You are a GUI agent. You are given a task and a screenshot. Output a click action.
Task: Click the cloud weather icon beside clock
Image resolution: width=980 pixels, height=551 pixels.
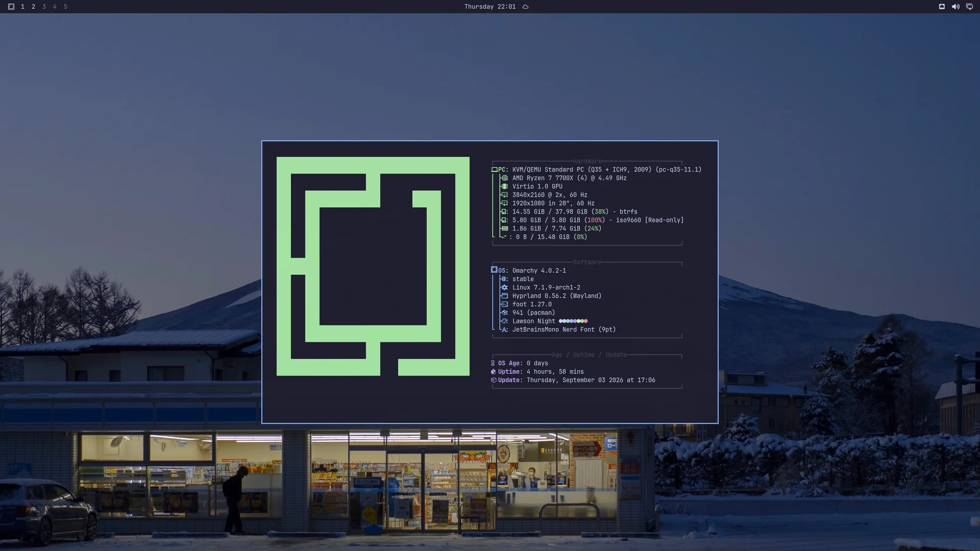525,7
